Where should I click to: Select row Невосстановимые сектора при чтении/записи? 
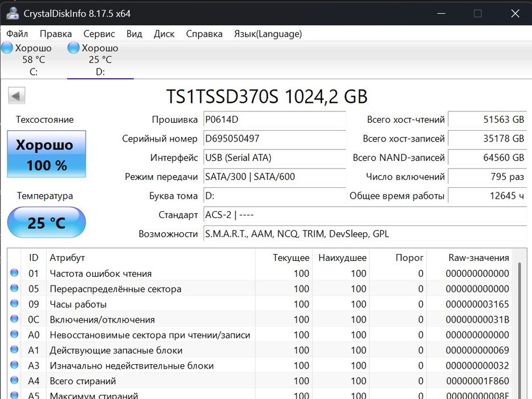tap(260, 335)
